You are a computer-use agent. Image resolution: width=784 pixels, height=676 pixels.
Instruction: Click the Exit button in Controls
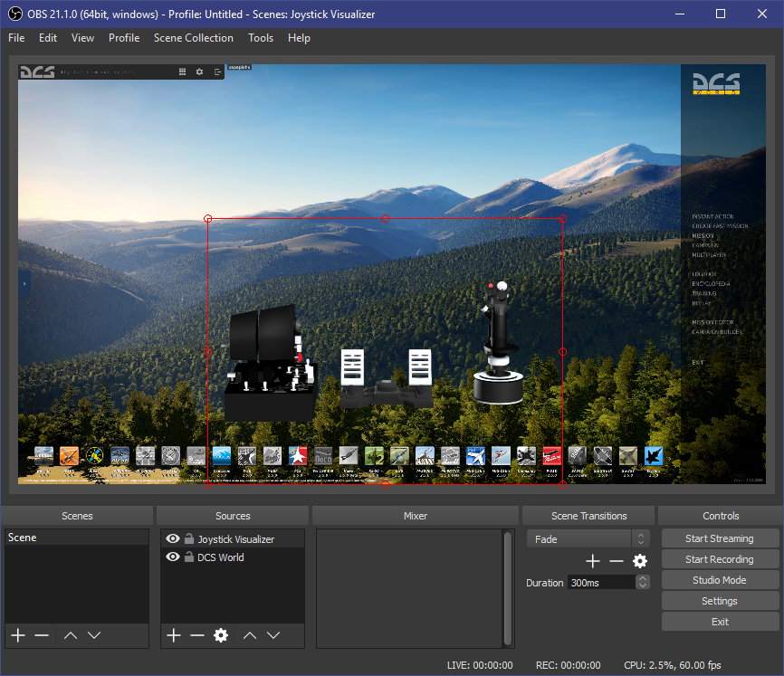click(x=720, y=622)
